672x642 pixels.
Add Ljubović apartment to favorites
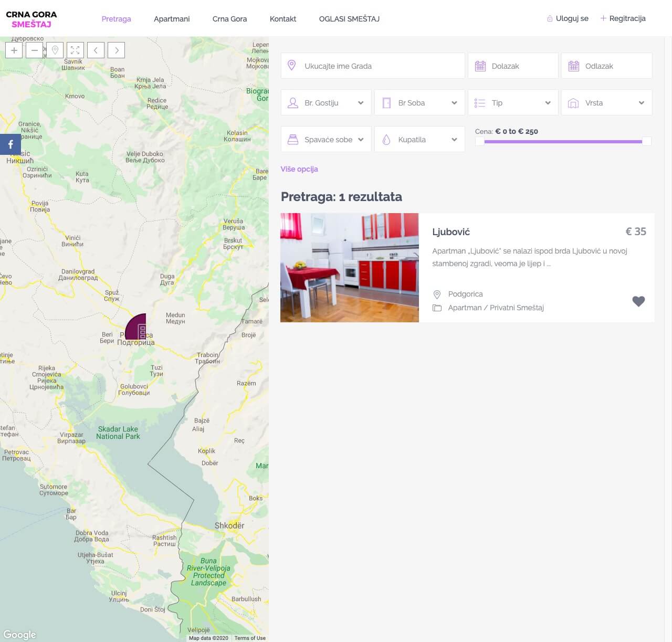(638, 301)
